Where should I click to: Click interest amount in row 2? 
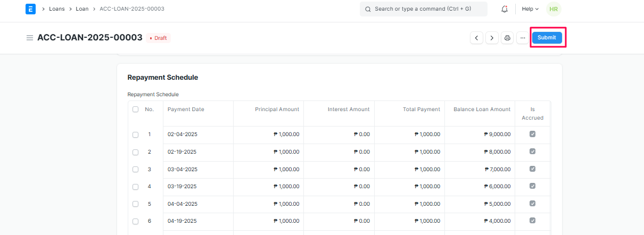coord(362,152)
